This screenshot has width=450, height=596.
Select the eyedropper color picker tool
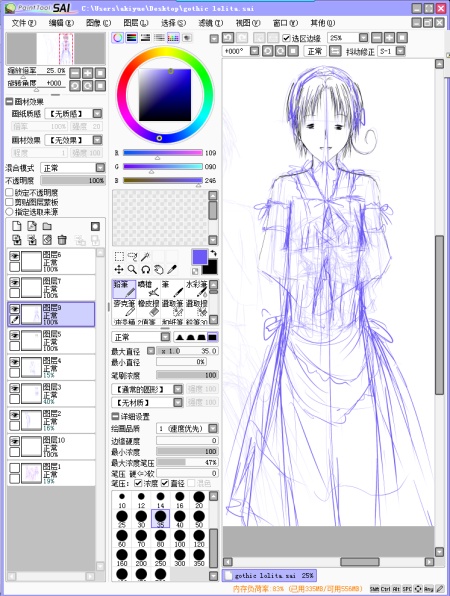172,269
